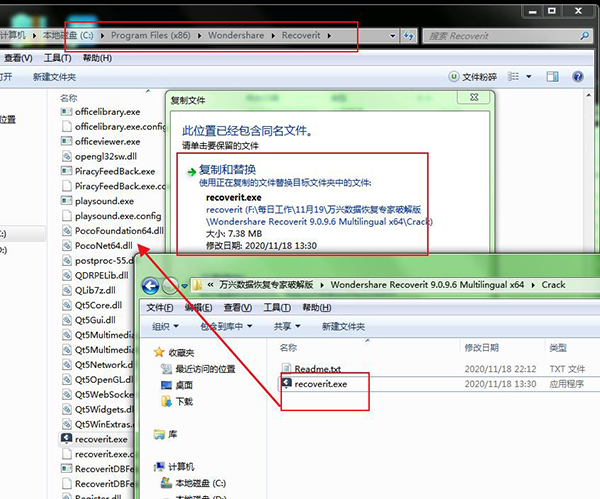Select the opengl32sw.dll file icon

(x=67, y=156)
